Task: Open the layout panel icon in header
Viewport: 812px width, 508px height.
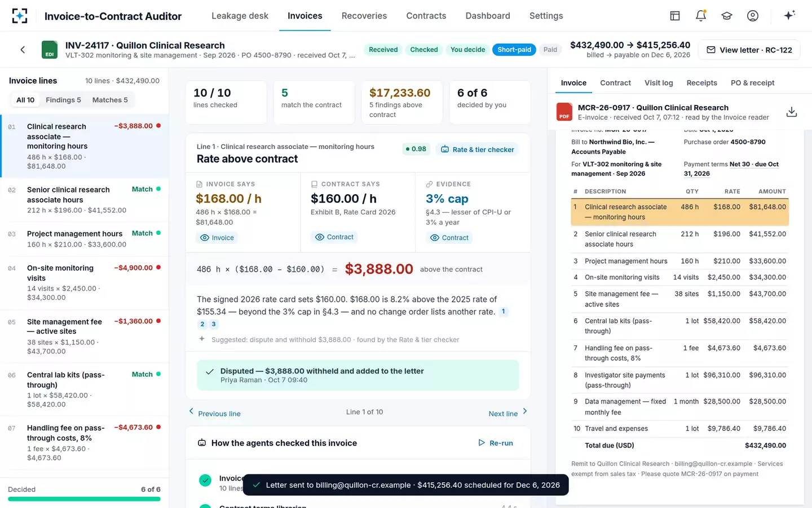Action: point(674,16)
